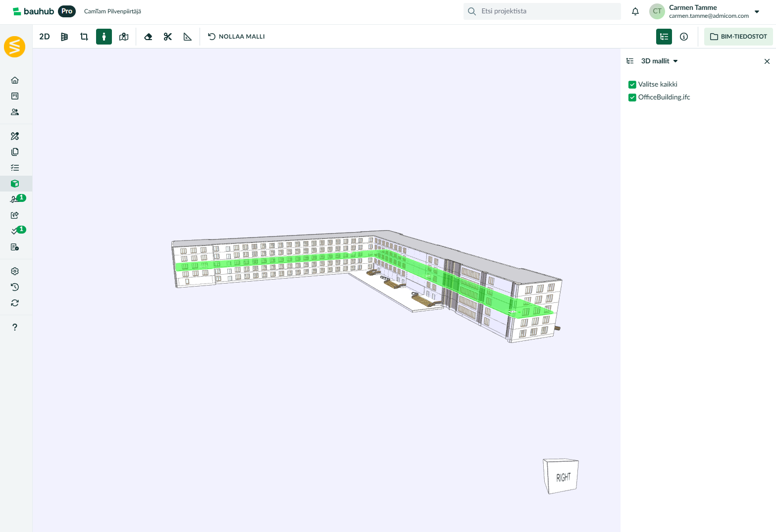Open the share icon in sidebar
The image size is (776, 532).
click(x=15, y=215)
